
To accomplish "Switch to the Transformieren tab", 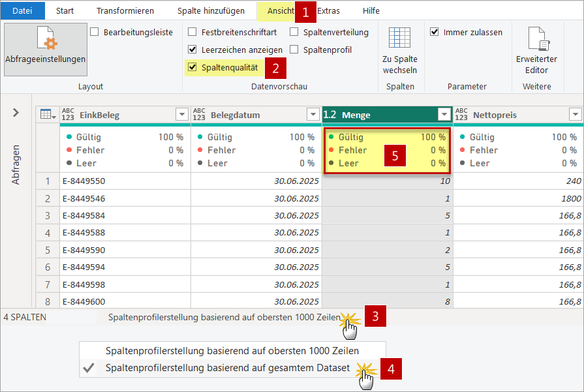I will (125, 10).
